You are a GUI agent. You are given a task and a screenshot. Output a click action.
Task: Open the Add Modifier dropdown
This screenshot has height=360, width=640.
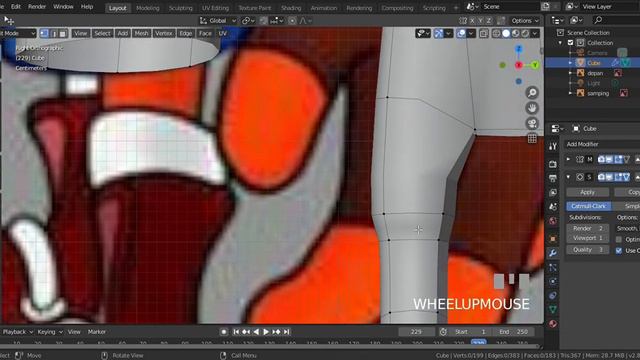pos(602,144)
